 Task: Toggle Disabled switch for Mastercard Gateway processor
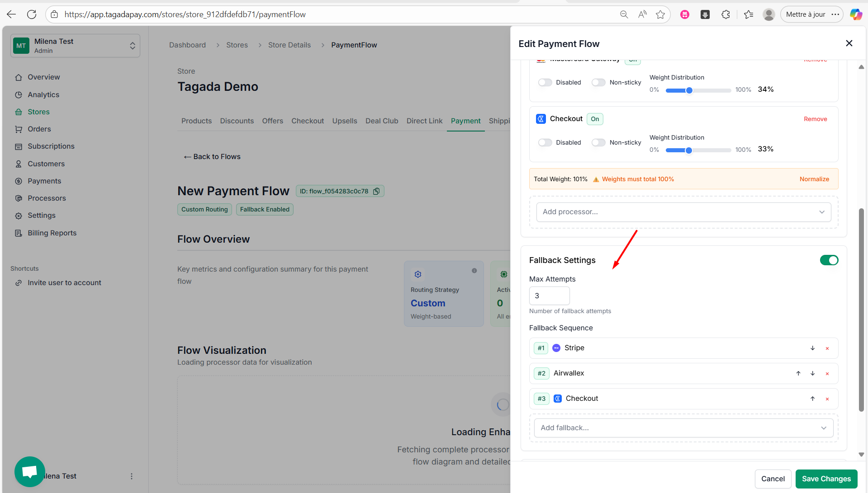pyautogui.click(x=545, y=82)
